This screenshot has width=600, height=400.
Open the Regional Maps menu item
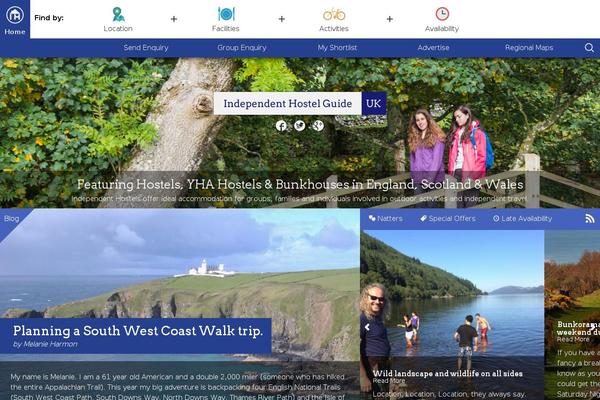point(529,48)
